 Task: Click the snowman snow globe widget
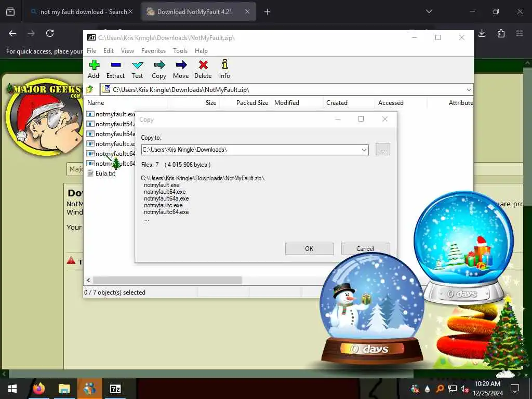click(x=371, y=309)
